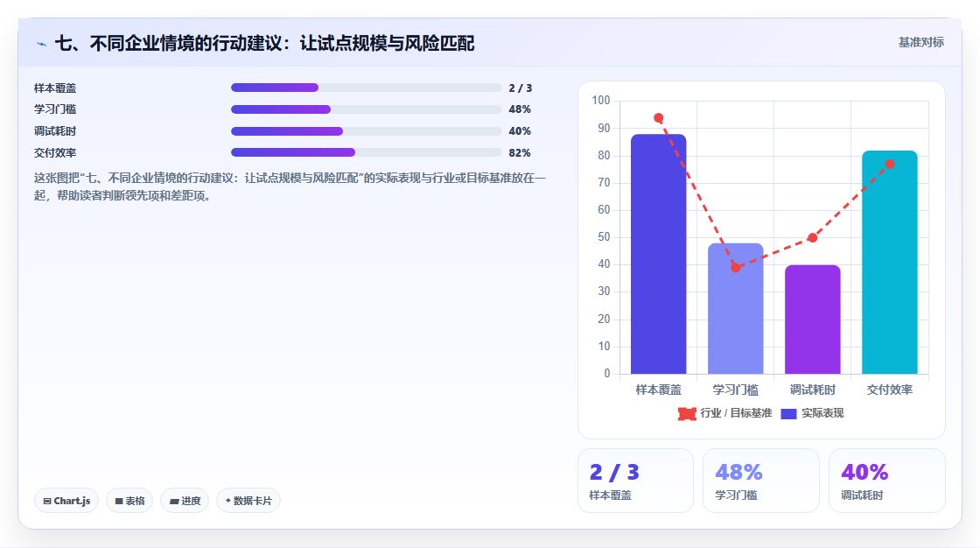The width and height of the screenshot is (980, 548).
Task: Click the 交付效率 progress bar
Action: (x=367, y=152)
